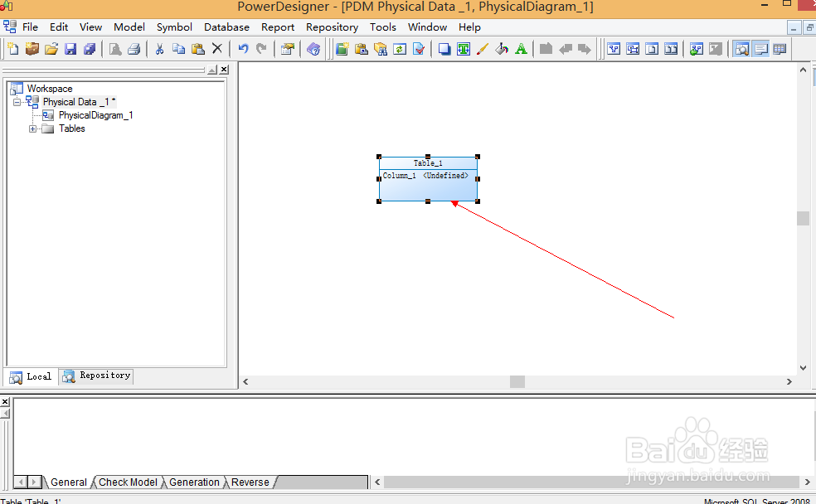Open the File menu

pos(30,27)
